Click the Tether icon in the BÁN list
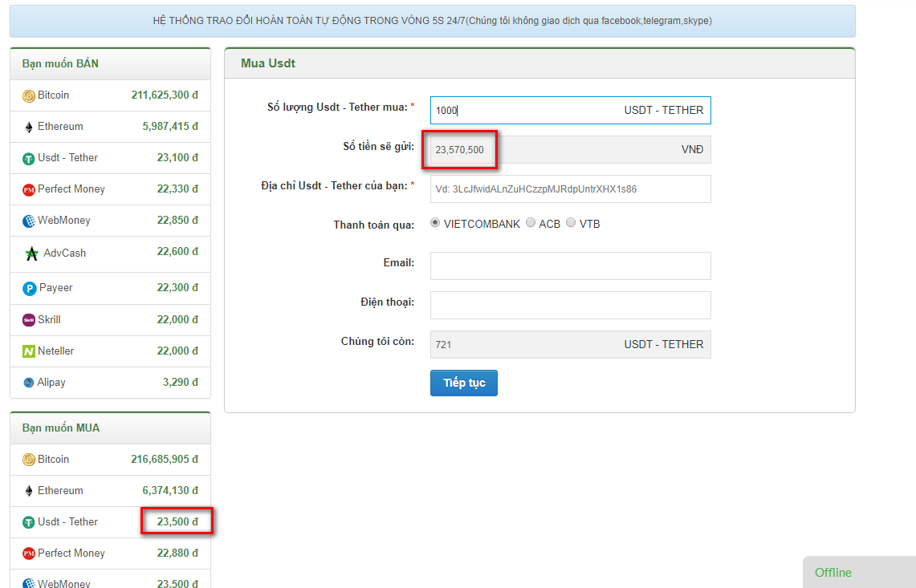The height and width of the screenshot is (588, 916). pos(29,159)
